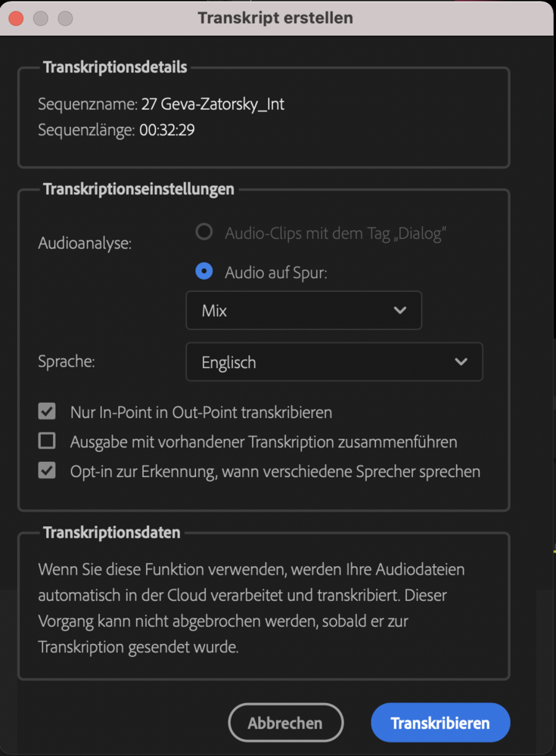This screenshot has width=556, height=756.
Task: Click the sequence name 27 Geva-Zatorsky_Int
Action: point(213,104)
